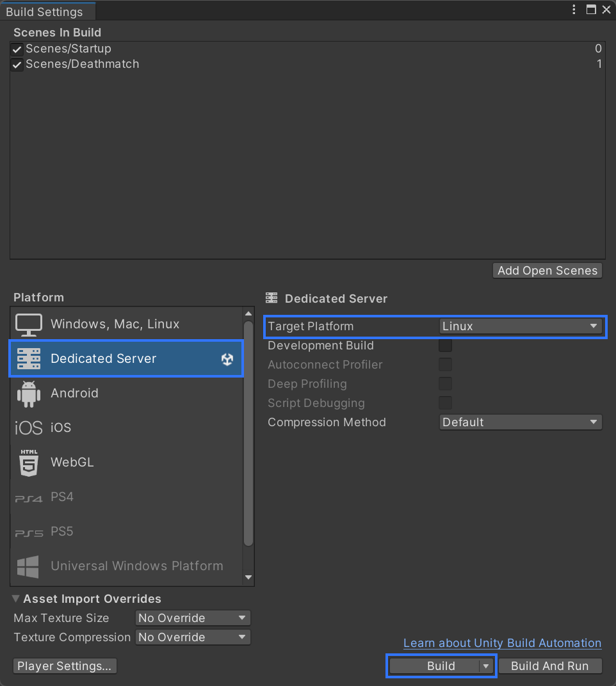The height and width of the screenshot is (686, 616).
Task: Open the Learn about Unity Build Automation link
Action: [502, 643]
